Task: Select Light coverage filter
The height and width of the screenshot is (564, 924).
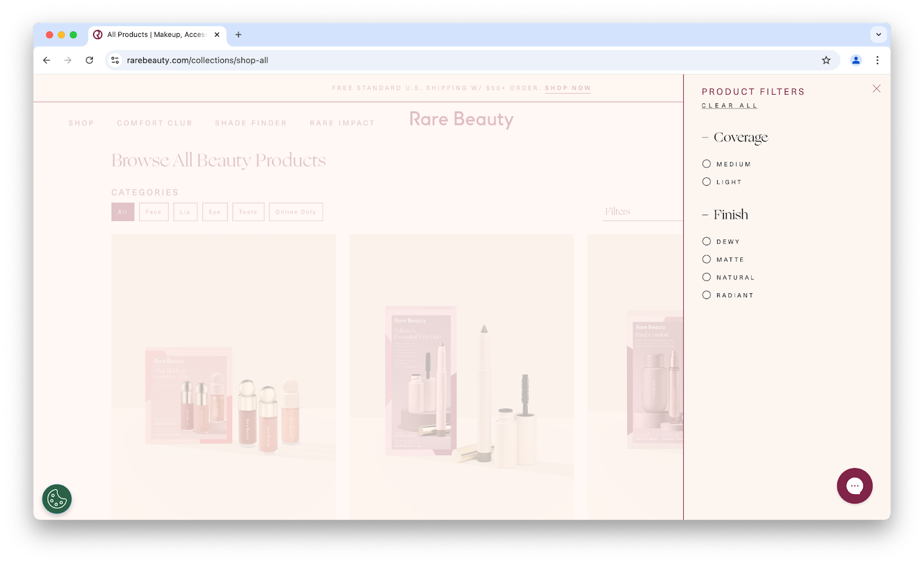Action: click(x=722, y=182)
